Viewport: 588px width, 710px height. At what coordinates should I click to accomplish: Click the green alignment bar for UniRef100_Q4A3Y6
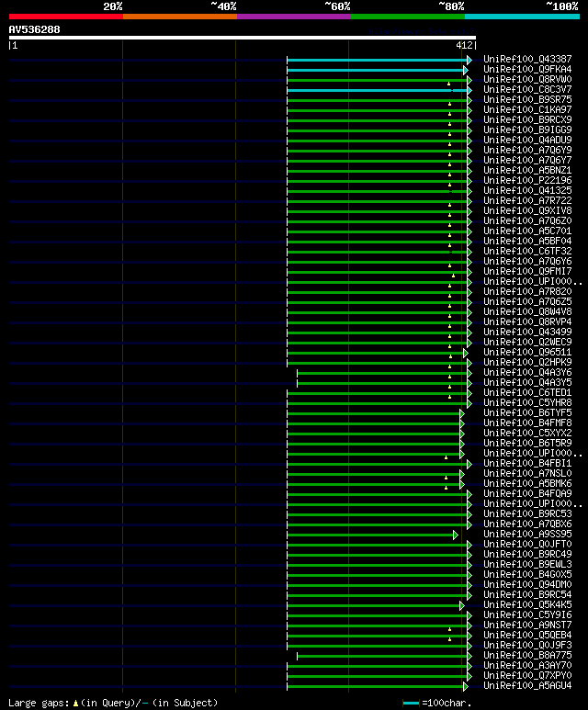[382, 374]
